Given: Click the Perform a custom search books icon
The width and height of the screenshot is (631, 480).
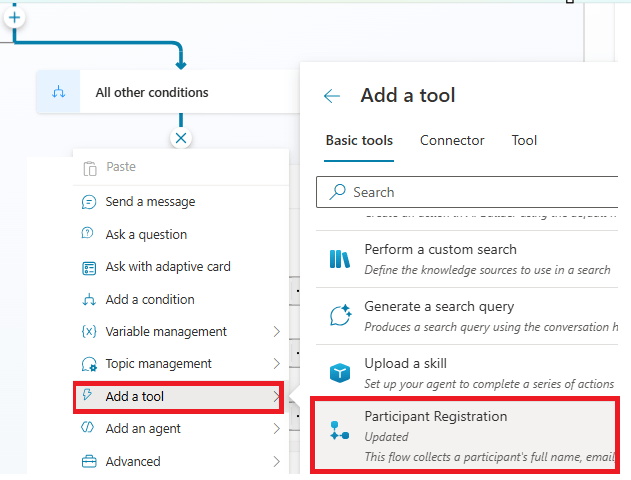Looking at the screenshot, I should (339, 259).
